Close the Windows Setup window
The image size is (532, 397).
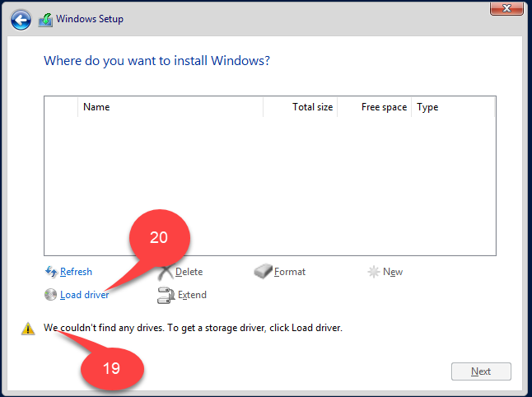pyautogui.click(x=506, y=8)
